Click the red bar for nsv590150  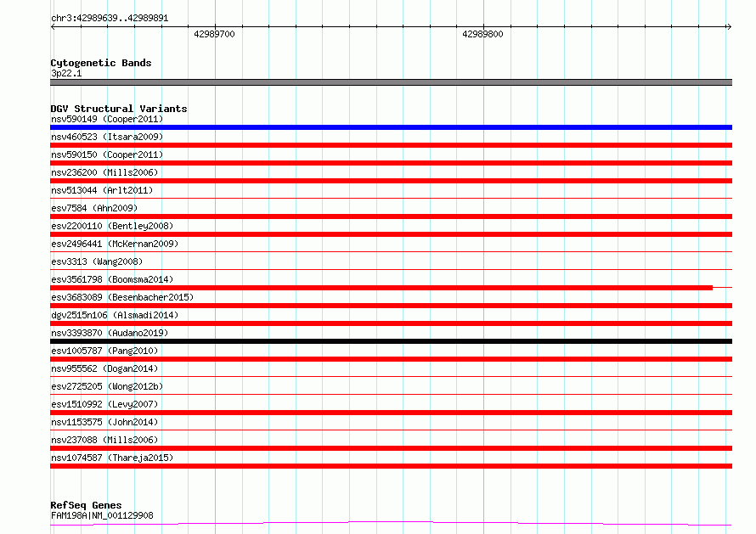391,163
